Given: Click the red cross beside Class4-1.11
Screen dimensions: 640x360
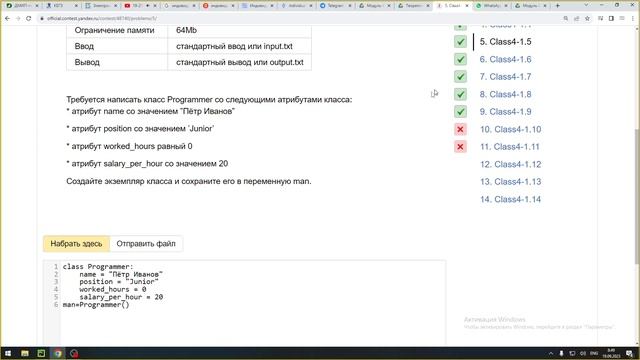Looking at the screenshot, I should pos(460,147).
